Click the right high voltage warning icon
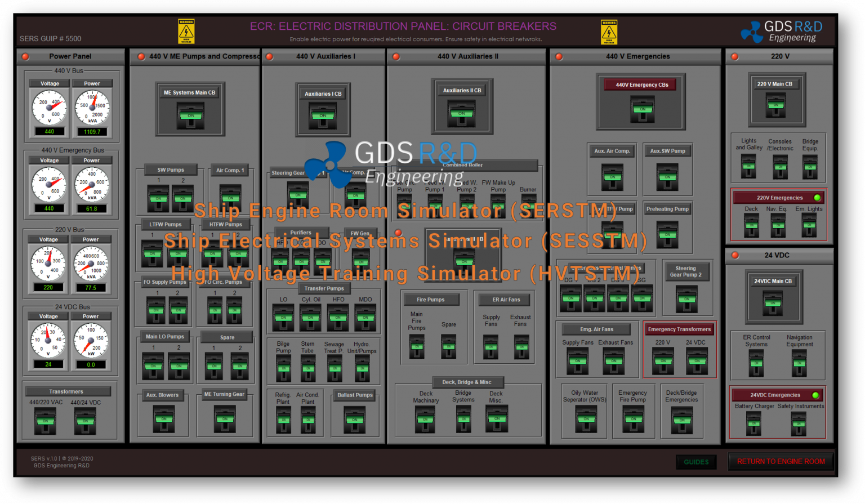The image size is (865, 504). (610, 31)
